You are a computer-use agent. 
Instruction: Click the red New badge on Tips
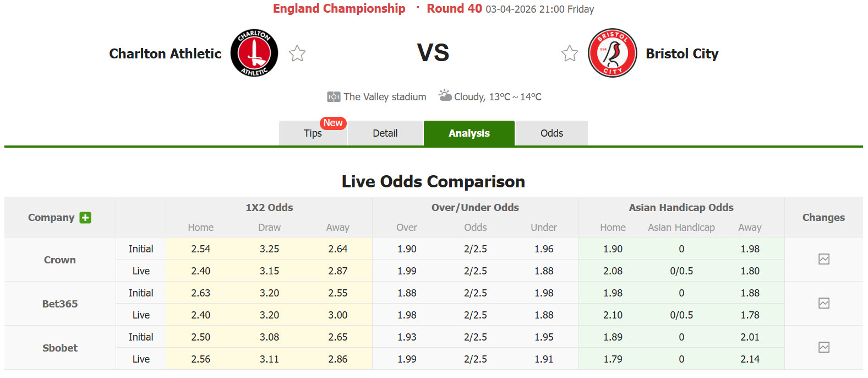point(332,123)
